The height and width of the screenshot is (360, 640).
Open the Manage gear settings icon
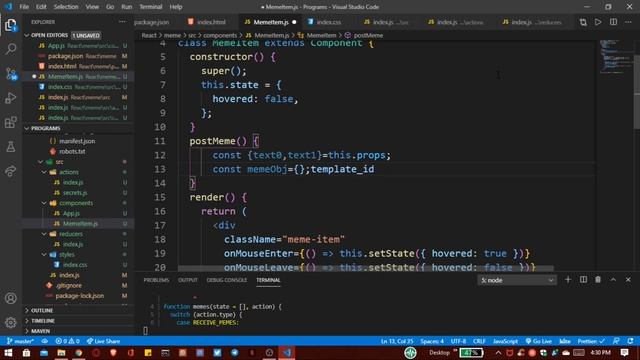coord(11,322)
